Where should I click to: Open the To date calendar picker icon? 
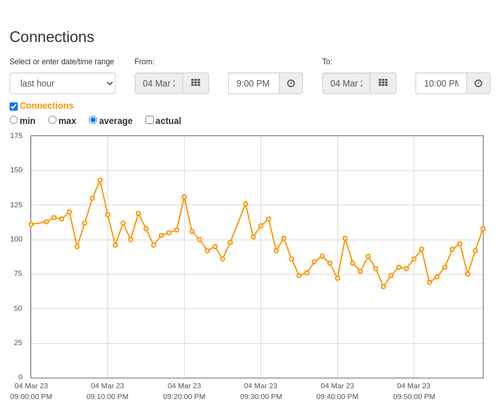tap(383, 83)
